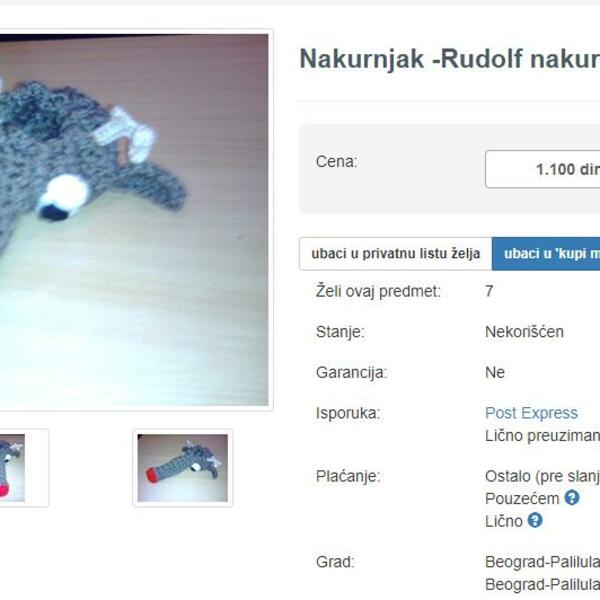The image size is (600, 600).
Task: Click the Lično preuzimanje delivery text
Action: (543, 436)
